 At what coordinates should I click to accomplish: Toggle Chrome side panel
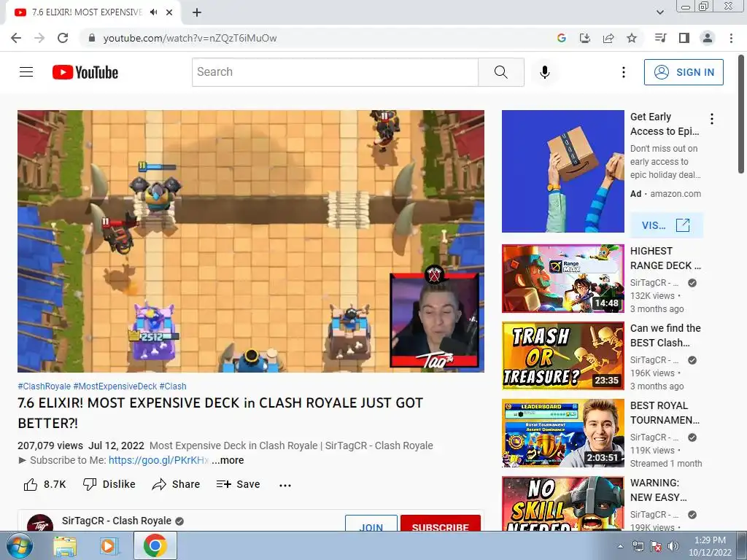(x=684, y=38)
